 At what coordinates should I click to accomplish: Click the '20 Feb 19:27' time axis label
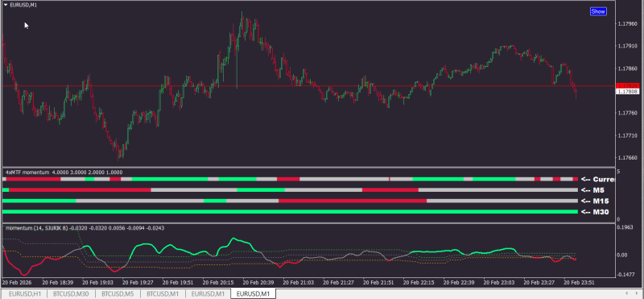138,283
